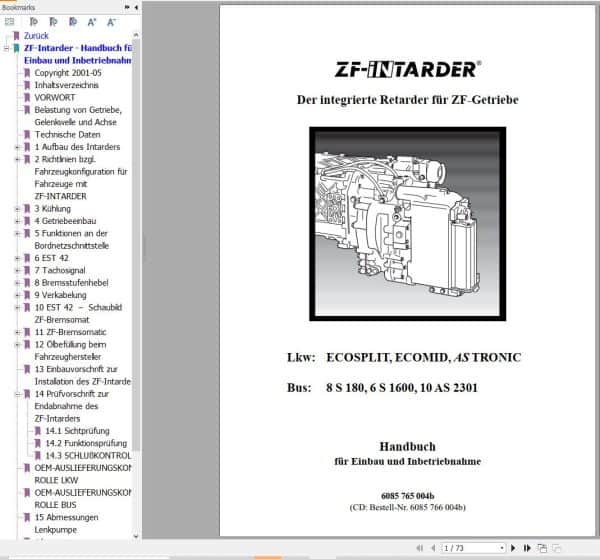This screenshot has width=600, height=559.
Task: Expand the 2 Richtlinien bzgl. bookmark
Action: pos(17,159)
